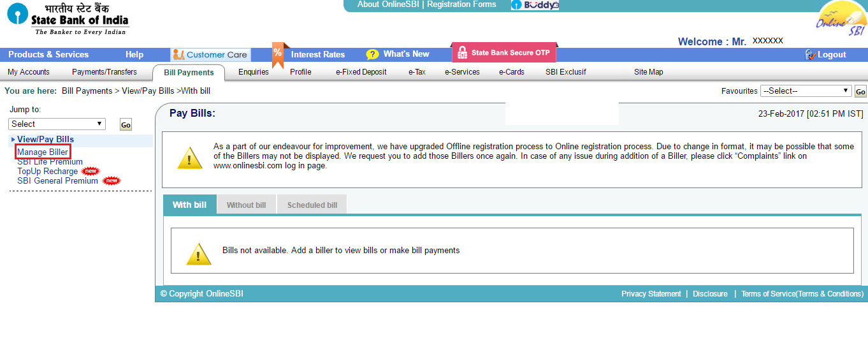Click Go button next to Favourites dropdown
This screenshot has width=868, height=352.
[x=860, y=92]
